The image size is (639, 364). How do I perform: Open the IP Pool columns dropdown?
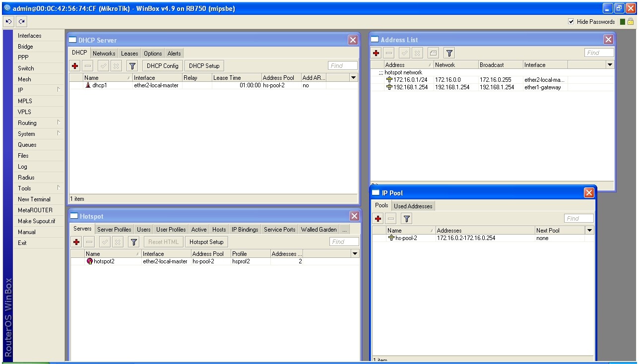[x=589, y=231]
